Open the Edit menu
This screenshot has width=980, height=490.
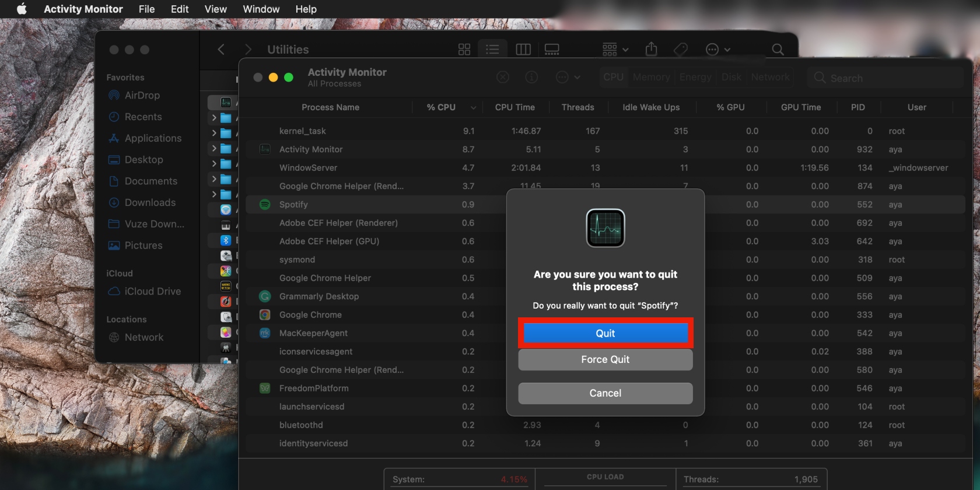click(180, 9)
